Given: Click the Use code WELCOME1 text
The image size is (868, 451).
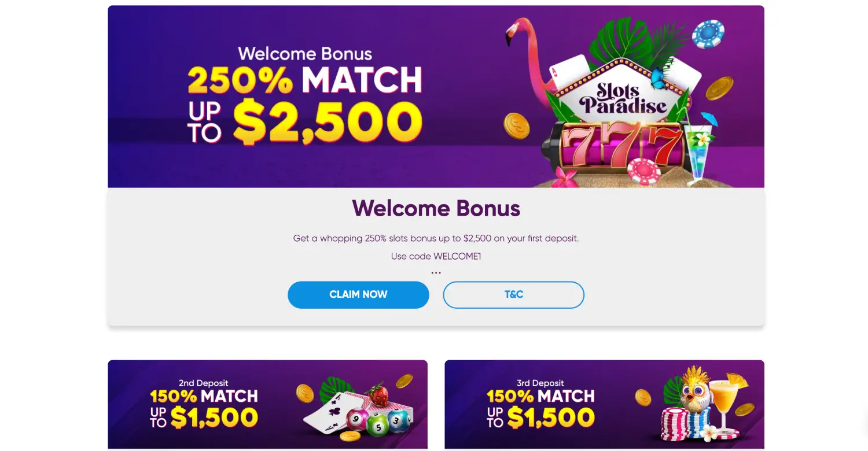Looking at the screenshot, I should pyautogui.click(x=436, y=256).
